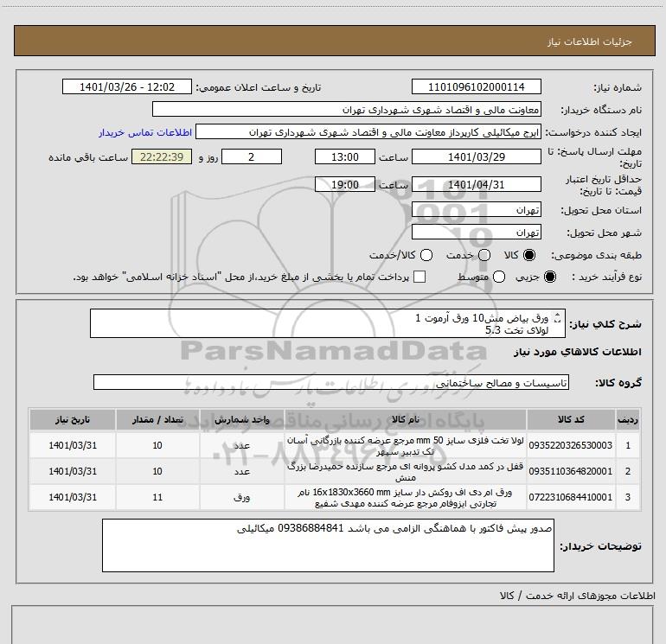Click item code 0935220326530003
The image size is (666, 644).
(571, 445)
